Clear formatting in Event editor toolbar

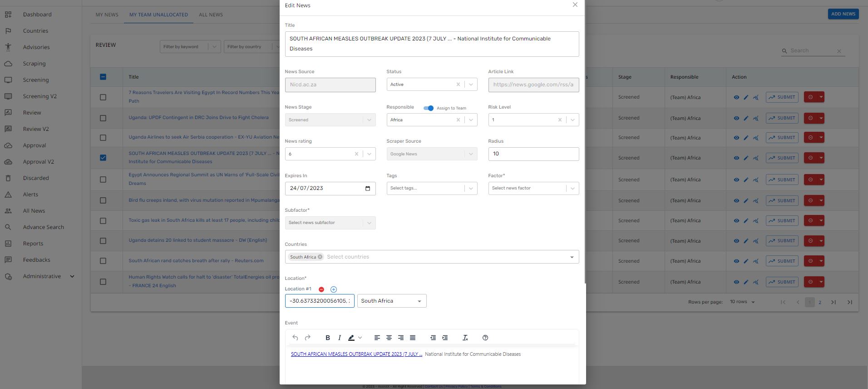coord(465,338)
